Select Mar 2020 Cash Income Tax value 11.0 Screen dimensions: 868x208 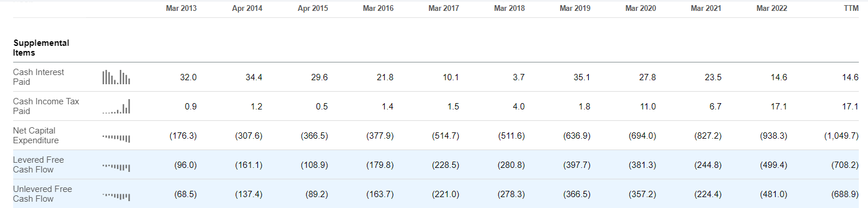(649, 107)
